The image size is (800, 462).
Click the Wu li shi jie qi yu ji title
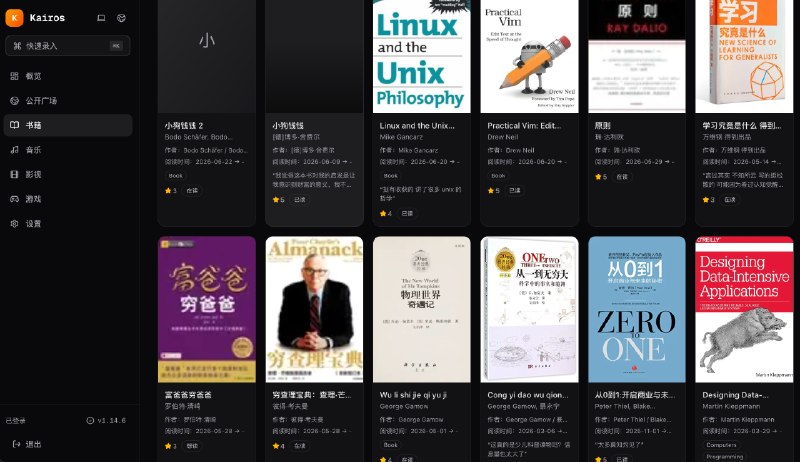click(413, 395)
